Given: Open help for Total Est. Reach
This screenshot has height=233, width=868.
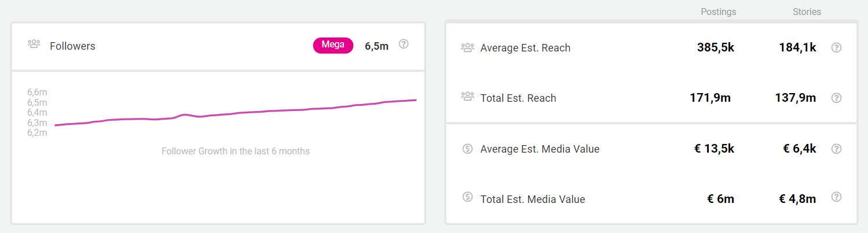Looking at the screenshot, I should click(x=836, y=98).
